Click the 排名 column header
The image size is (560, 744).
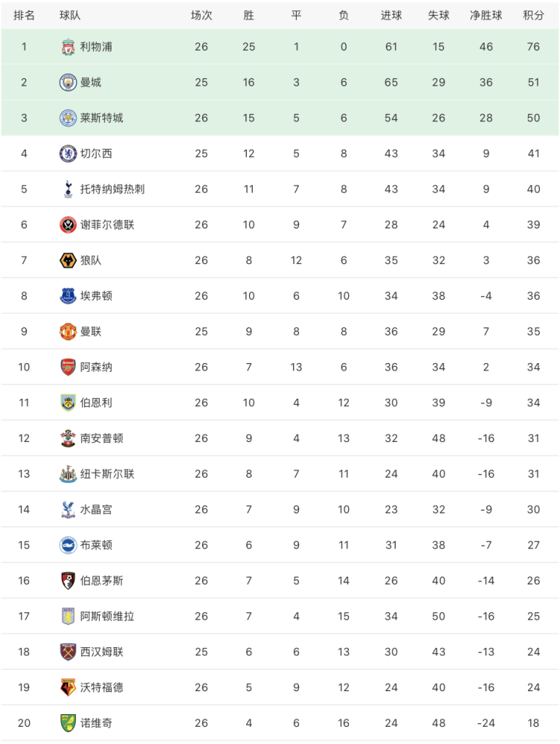click(x=24, y=15)
